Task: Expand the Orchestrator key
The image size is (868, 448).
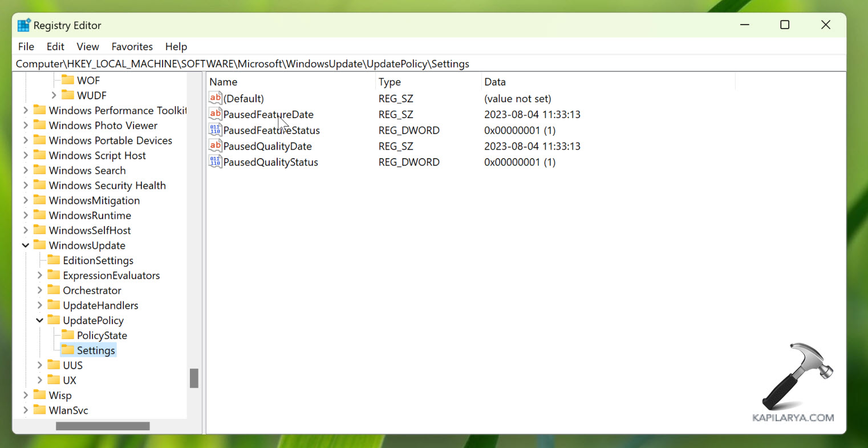Action: pyautogui.click(x=40, y=290)
